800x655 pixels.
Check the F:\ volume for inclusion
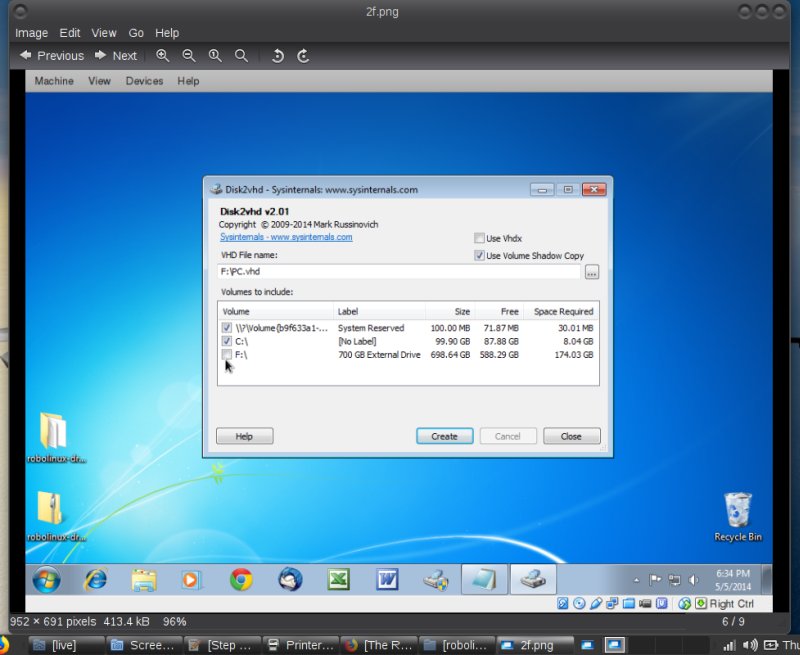click(x=226, y=354)
